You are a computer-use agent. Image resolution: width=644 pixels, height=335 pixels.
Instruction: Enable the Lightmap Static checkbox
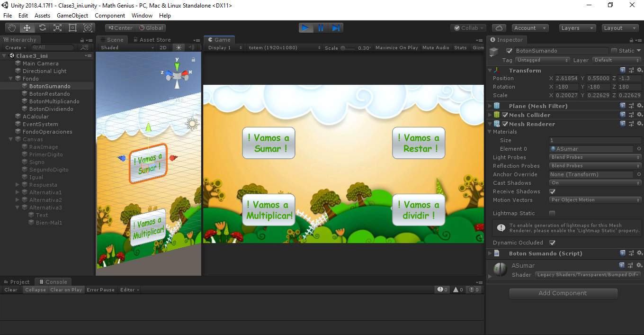coord(552,213)
